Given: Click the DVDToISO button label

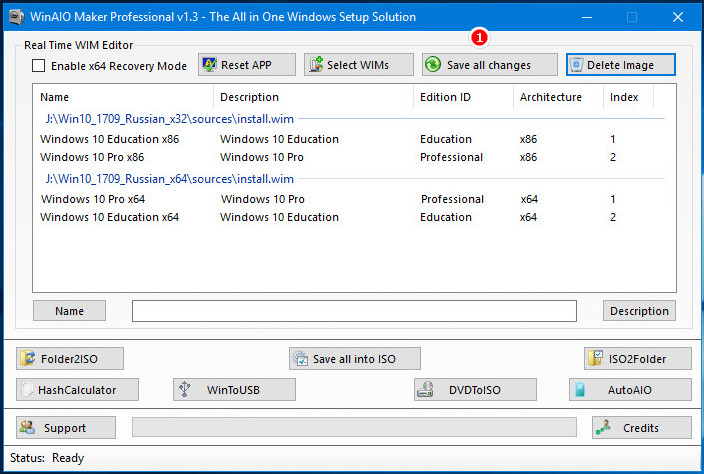Looking at the screenshot, I should 475,390.
